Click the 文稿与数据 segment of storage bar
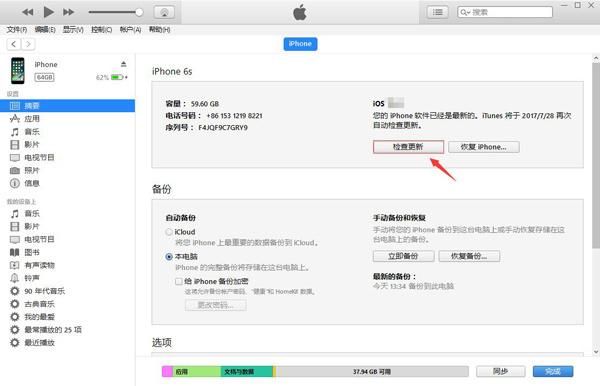The image size is (600, 386). (x=247, y=371)
